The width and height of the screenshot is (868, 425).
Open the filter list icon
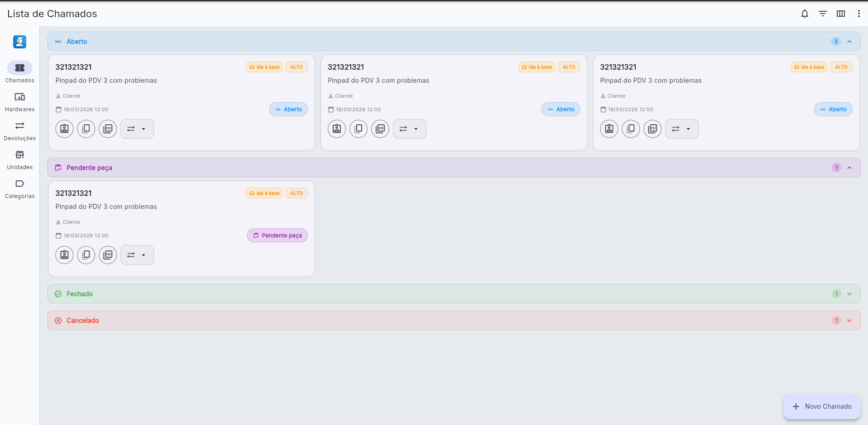pyautogui.click(x=823, y=14)
